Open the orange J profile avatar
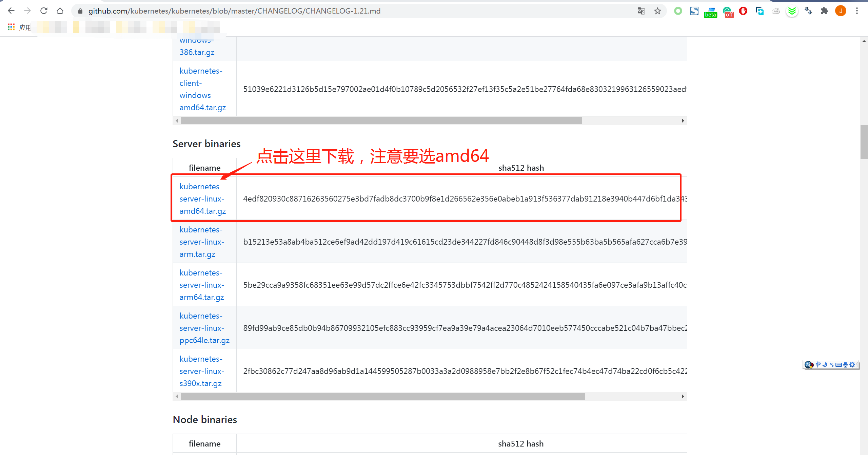 [x=841, y=11]
